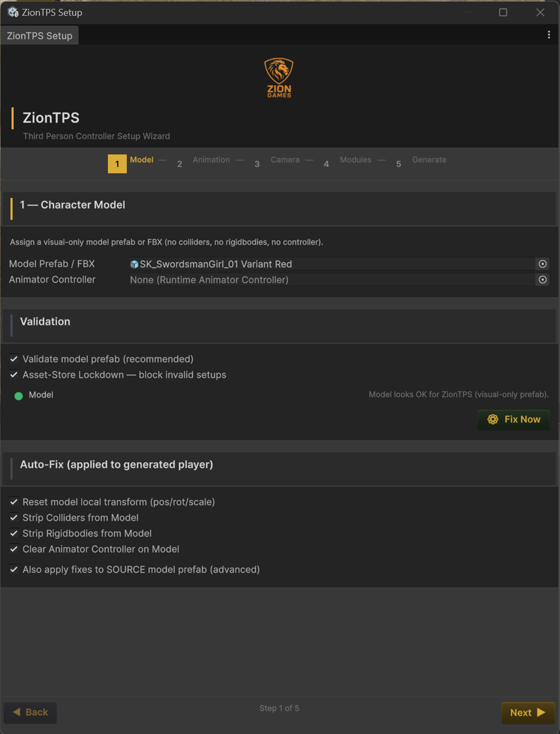Screen dimensions: 560x734
Task: Click the Model Prefab / FBX label
Action: (52, 264)
